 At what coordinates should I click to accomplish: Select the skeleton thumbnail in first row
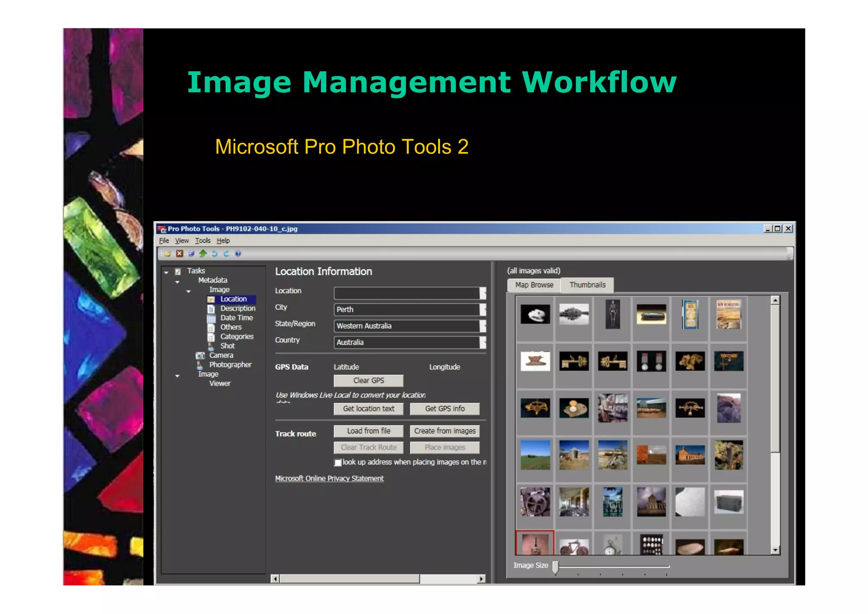(x=613, y=314)
